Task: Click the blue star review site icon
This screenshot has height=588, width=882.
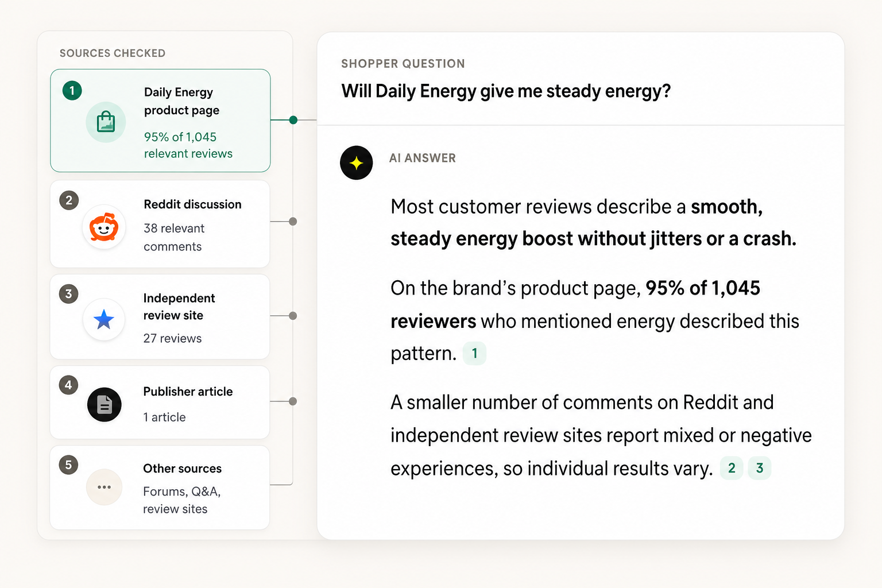Action: click(104, 319)
